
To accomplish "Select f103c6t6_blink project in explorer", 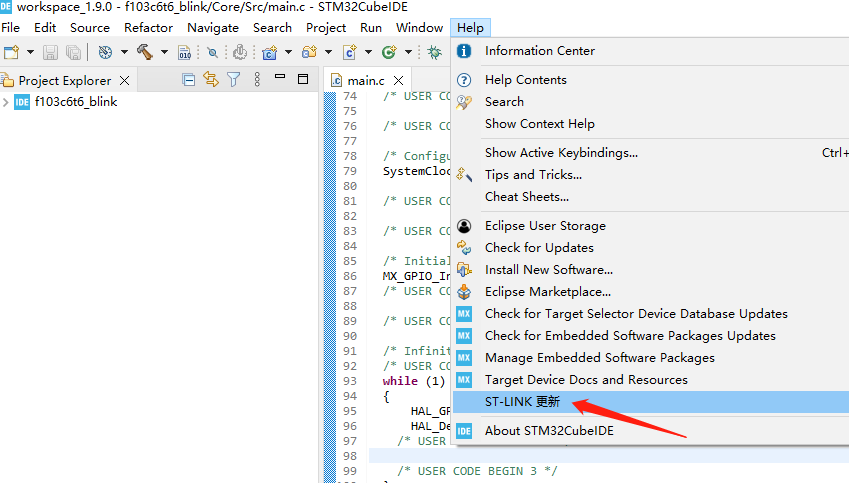I will pyautogui.click(x=76, y=102).
